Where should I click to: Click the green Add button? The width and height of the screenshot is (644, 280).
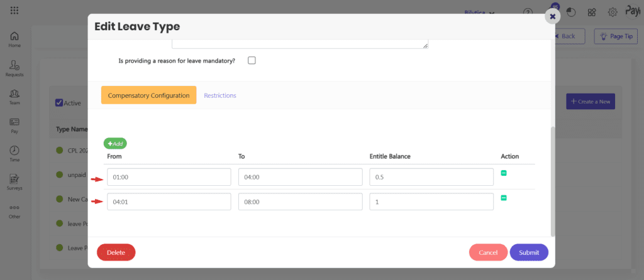[x=115, y=143]
